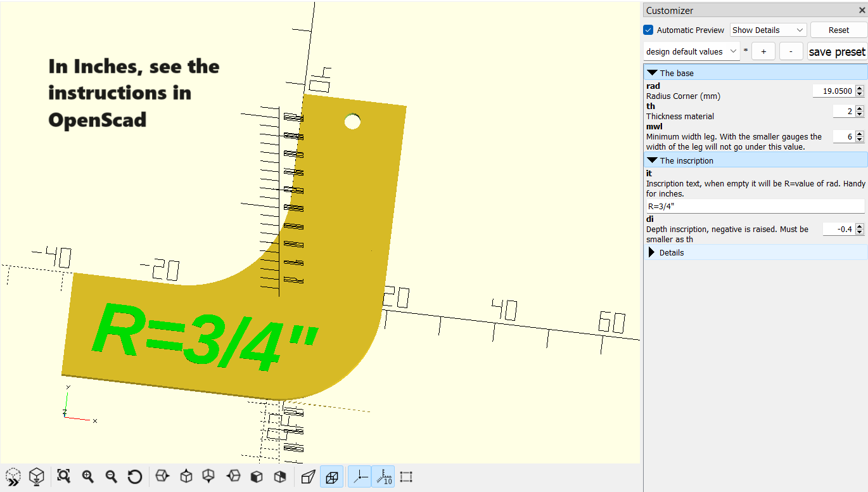868x492 pixels.
Task: Click Reset View rotation icon
Action: click(x=134, y=476)
